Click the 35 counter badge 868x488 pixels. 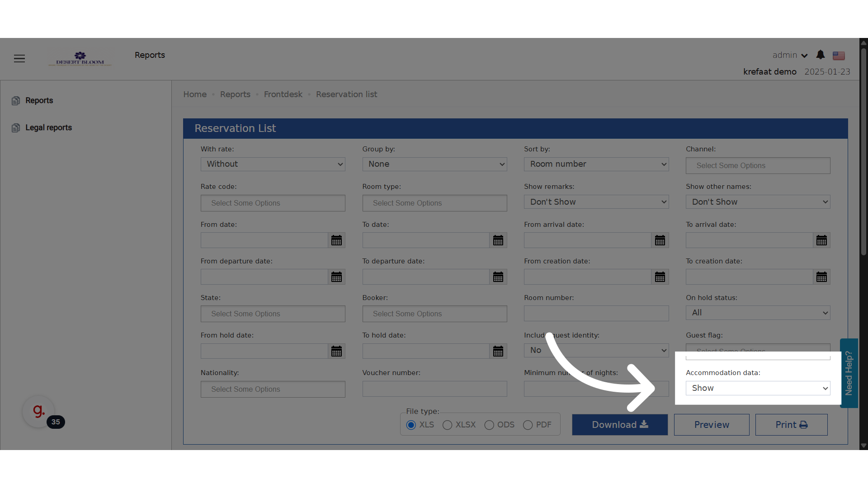pyautogui.click(x=56, y=422)
